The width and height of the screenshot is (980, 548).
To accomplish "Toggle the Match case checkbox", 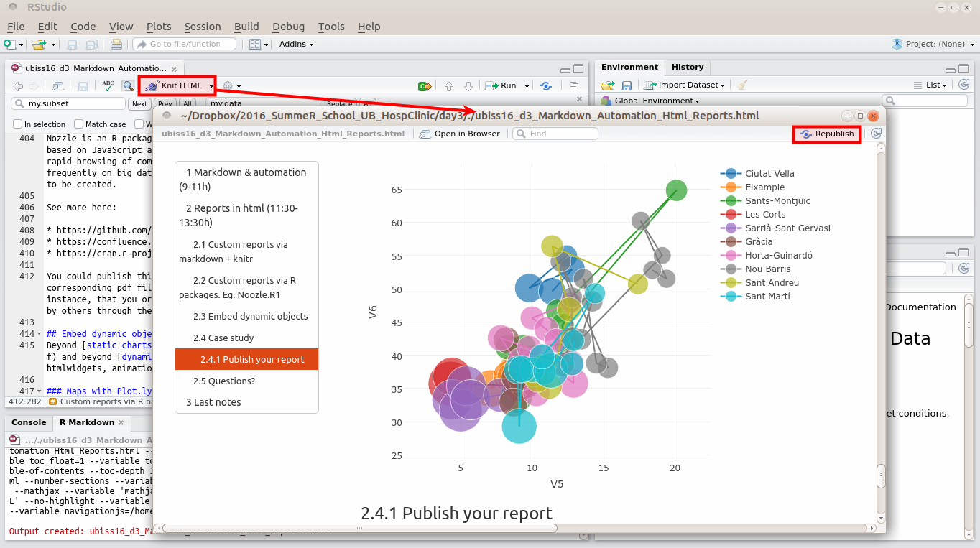I will click(79, 124).
